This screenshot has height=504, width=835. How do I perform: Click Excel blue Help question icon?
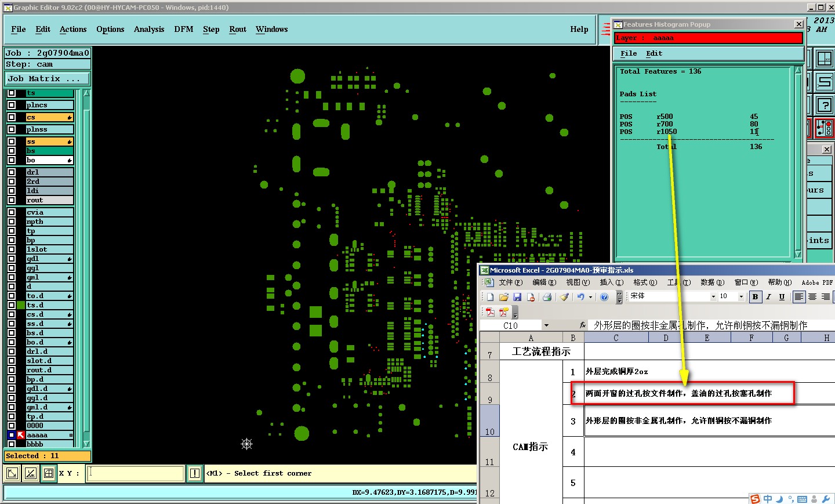604,297
